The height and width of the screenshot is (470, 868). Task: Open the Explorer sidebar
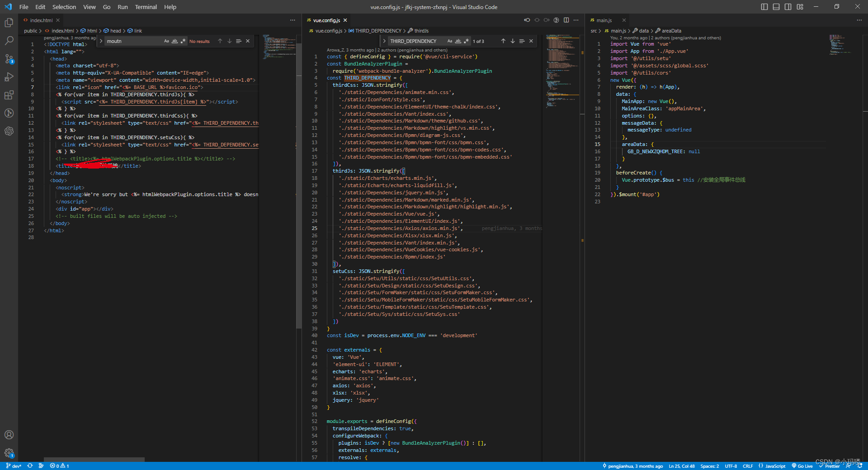tap(9, 23)
